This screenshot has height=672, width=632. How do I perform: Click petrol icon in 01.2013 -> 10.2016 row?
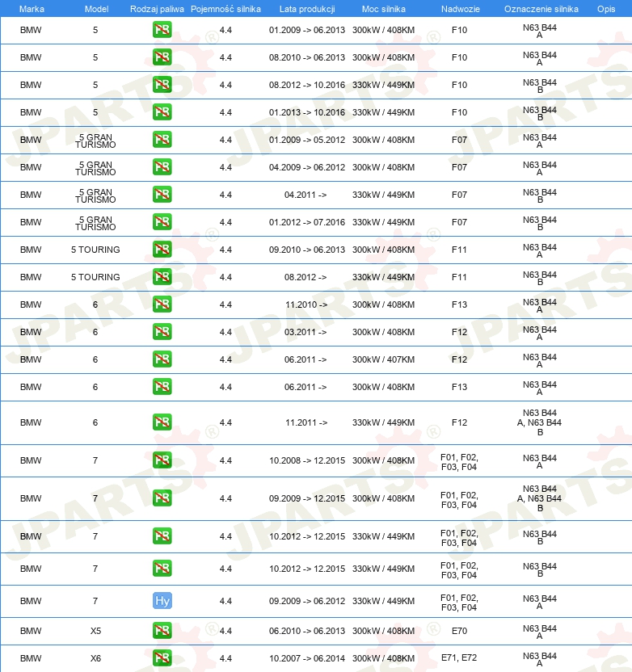pyautogui.click(x=162, y=111)
